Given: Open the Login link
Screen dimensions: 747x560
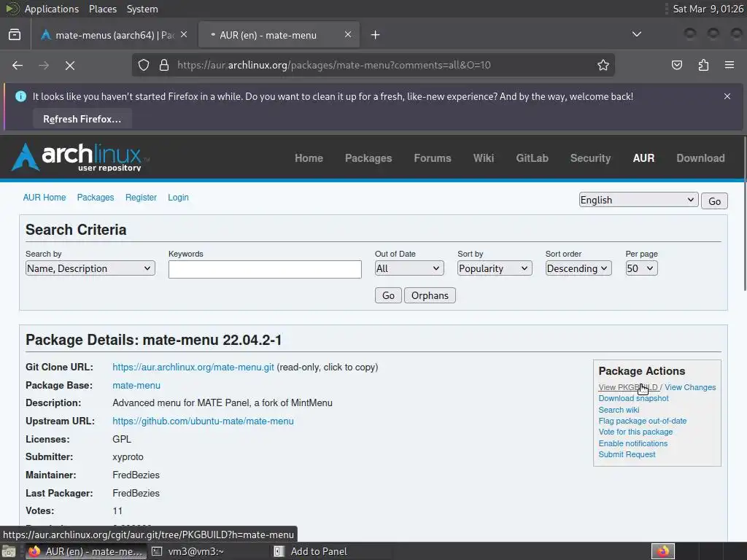Looking at the screenshot, I should pyautogui.click(x=178, y=197).
